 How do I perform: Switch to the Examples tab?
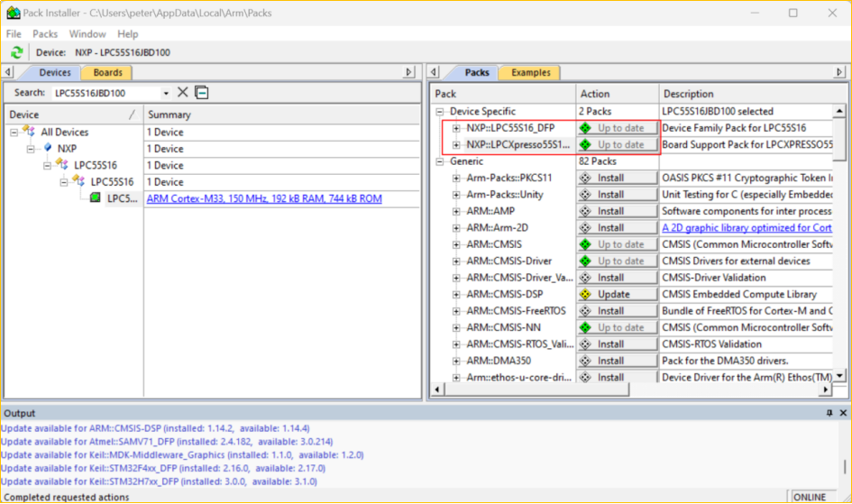coord(530,72)
